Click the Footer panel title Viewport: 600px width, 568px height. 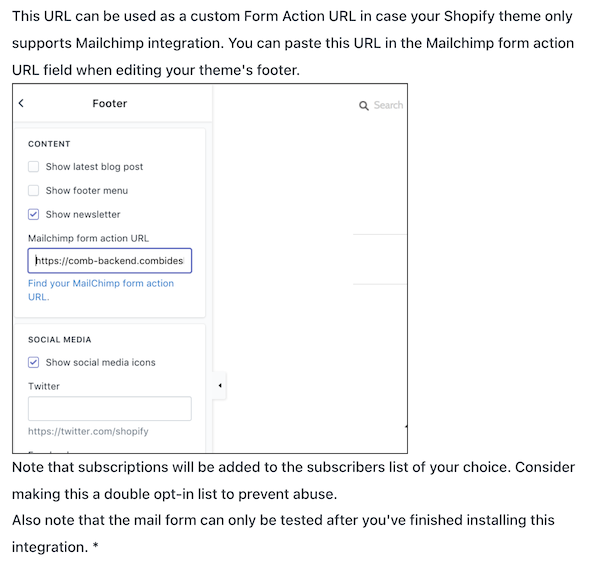[x=110, y=103]
